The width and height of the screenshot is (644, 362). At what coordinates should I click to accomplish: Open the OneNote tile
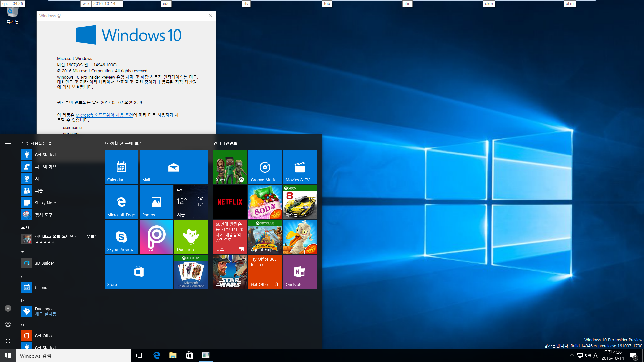click(300, 271)
